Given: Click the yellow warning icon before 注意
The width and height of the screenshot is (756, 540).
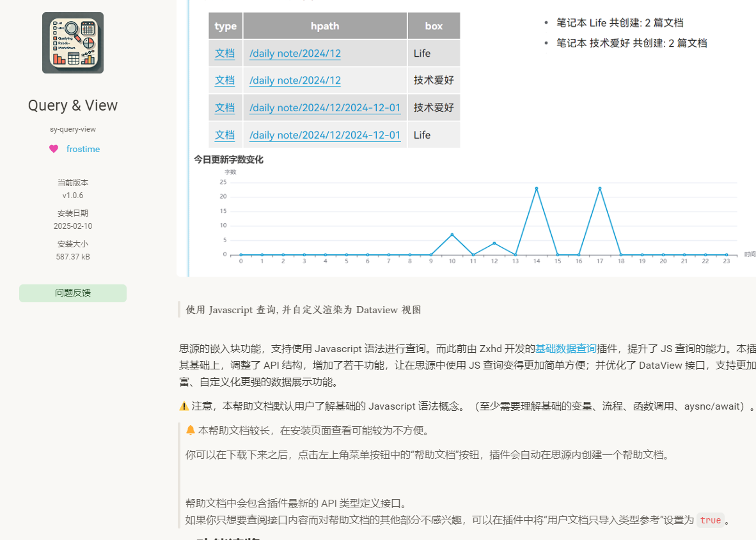Looking at the screenshot, I should (184, 406).
